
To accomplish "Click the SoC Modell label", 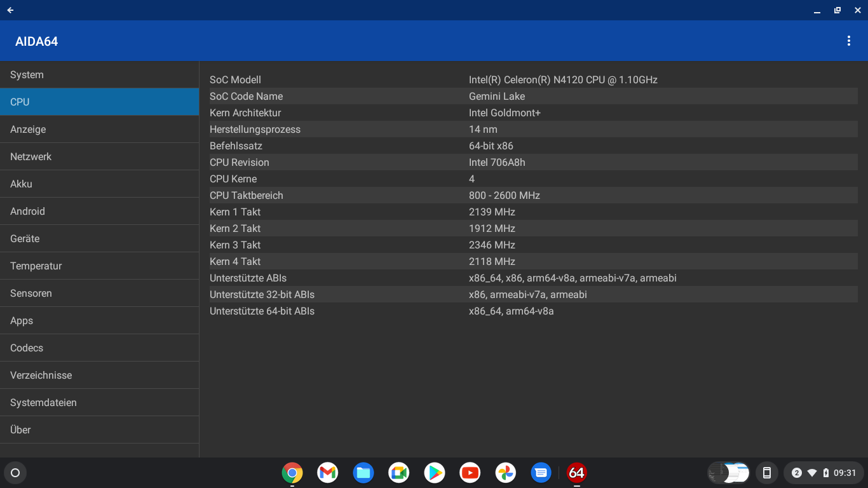I will click(x=235, y=79).
